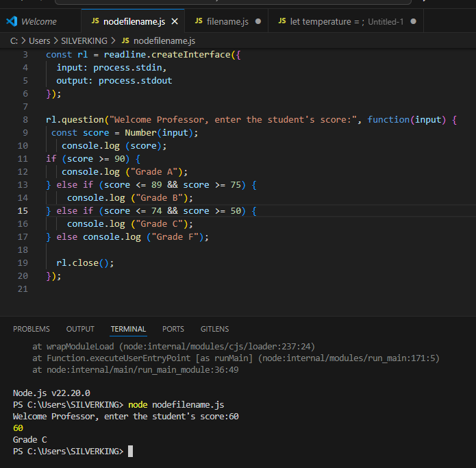Click "Grade C" string on line 16
The image size is (476, 468).
(160, 224)
